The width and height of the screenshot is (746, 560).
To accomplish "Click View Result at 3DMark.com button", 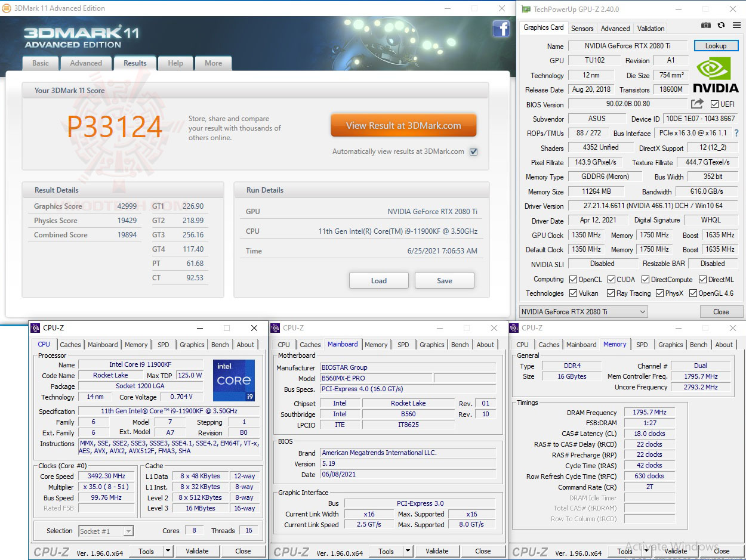I will coord(404,126).
